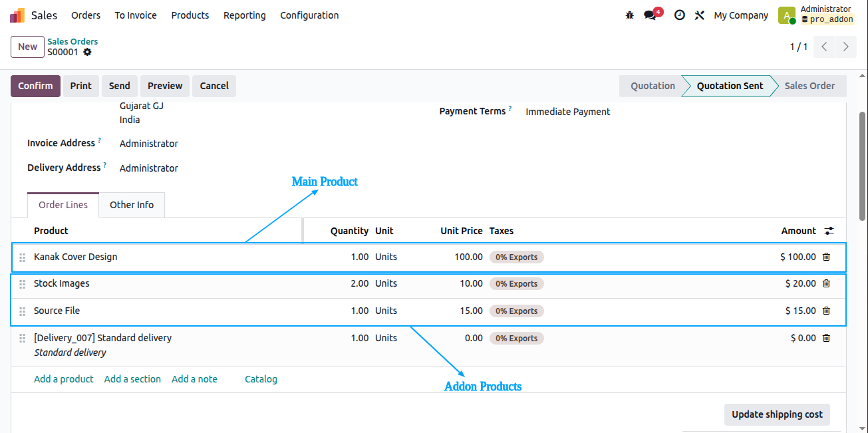
Task: Click the Cancel button
Action: (x=214, y=86)
